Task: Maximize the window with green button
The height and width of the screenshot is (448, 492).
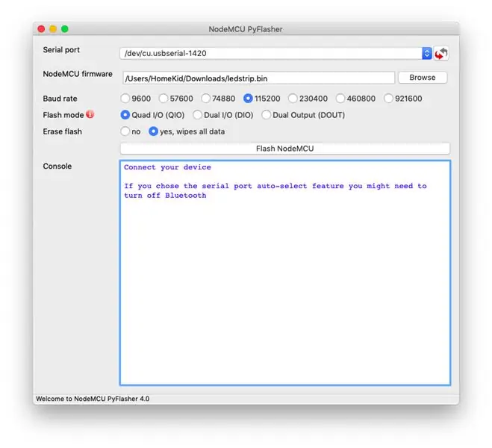Action: 65,29
